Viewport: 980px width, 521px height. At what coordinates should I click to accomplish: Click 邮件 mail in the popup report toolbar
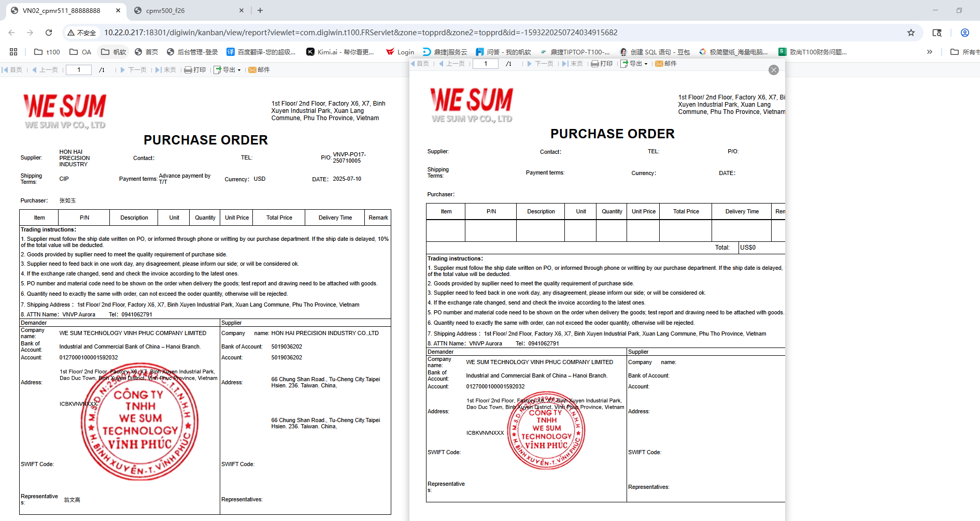(x=666, y=64)
